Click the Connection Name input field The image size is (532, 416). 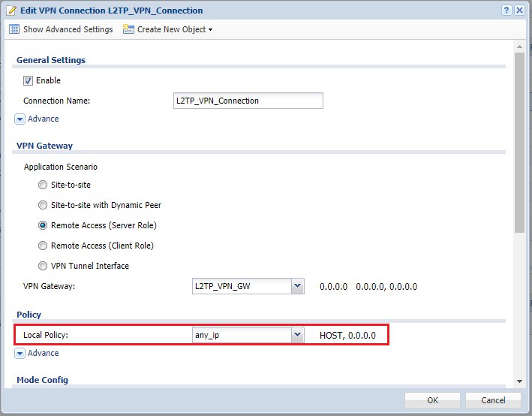tap(248, 101)
